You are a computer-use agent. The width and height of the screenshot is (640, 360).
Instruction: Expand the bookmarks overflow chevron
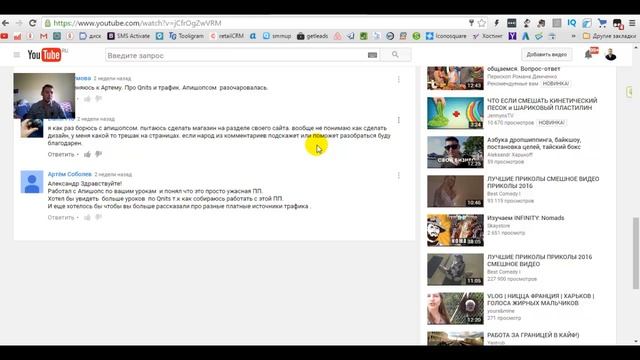(x=573, y=36)
